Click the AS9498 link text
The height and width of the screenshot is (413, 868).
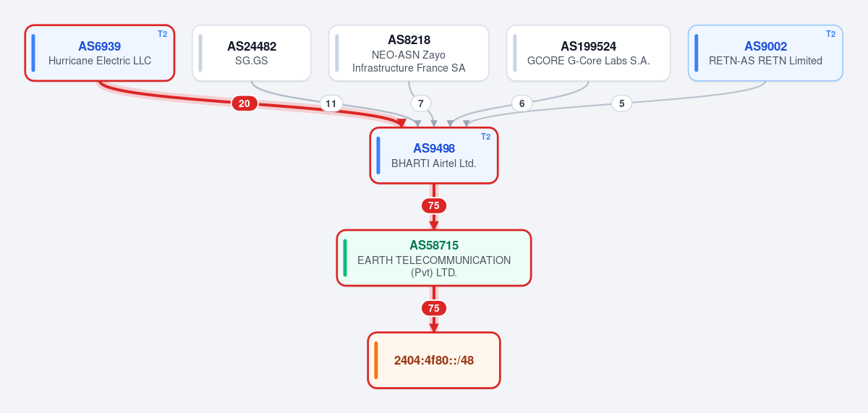coord(434,148)
